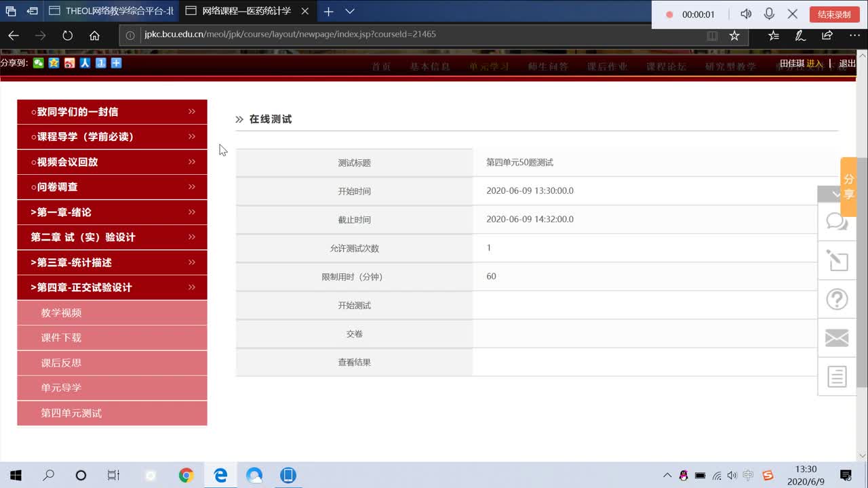The height and width of the screenshot is (488, 868).
Task: Click the 结束录制 stop recording button
Action: coord(834,14)
